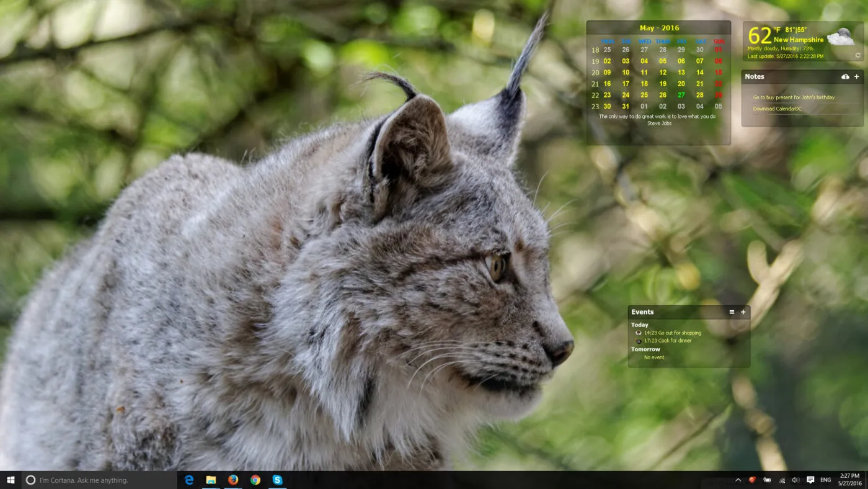Refresh the weather widget

pyautogui.click(x=857, y=55)
